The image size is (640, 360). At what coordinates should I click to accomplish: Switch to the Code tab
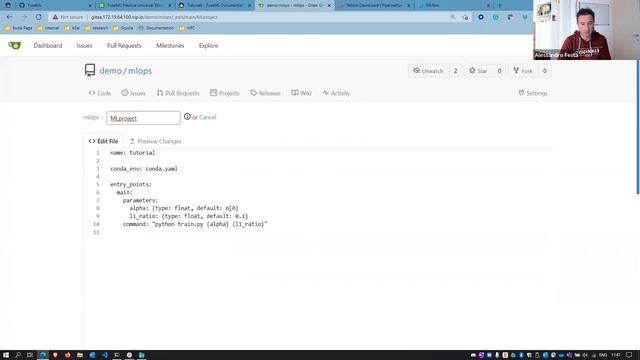pyautogui.click(x=100, y=93)
